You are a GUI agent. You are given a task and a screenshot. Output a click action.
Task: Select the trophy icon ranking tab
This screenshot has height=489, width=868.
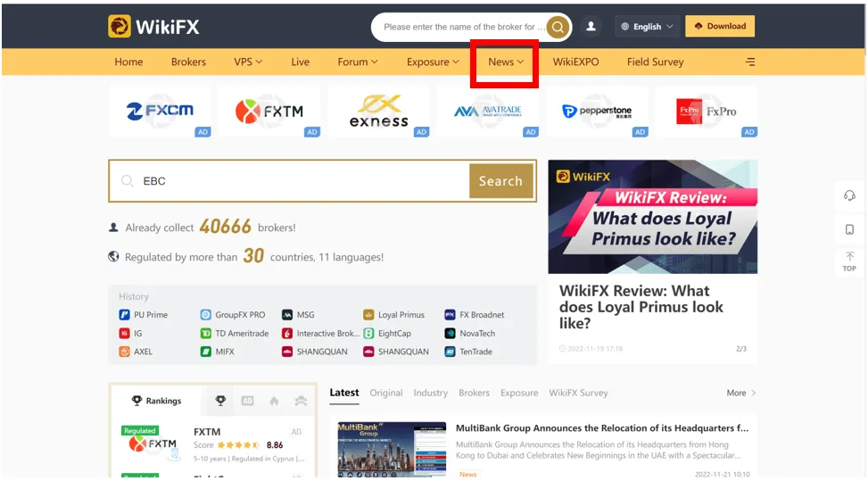coord(220,401)
